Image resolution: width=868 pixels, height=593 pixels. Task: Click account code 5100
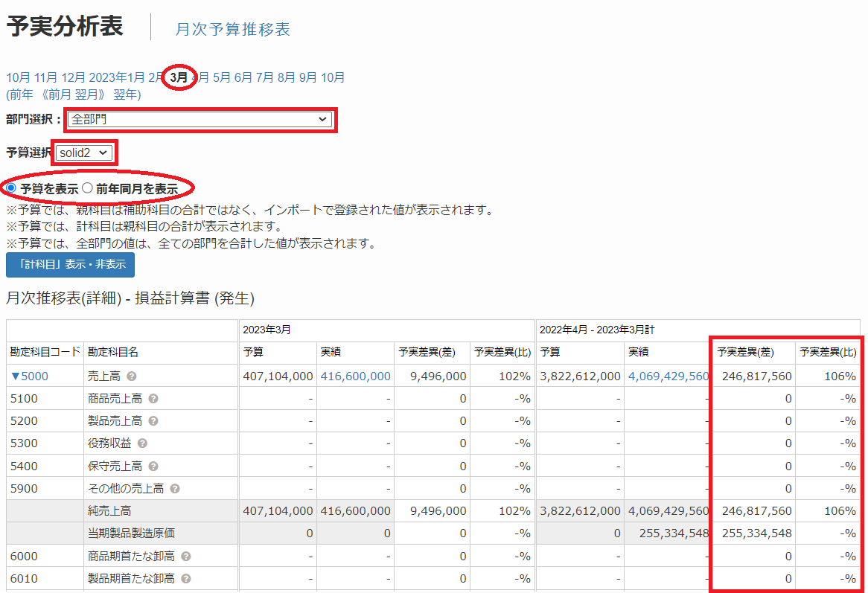point(24,398)
